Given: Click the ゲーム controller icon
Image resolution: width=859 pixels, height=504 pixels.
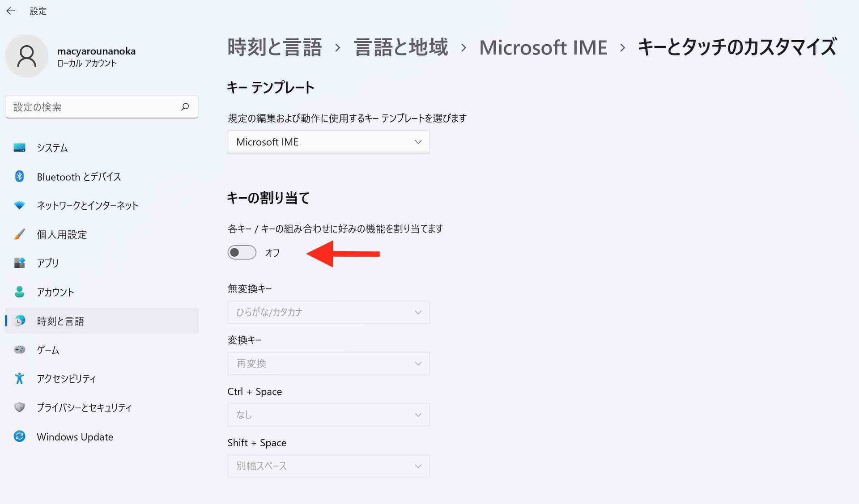Looking at the screenshot, I should pos(19,349).
